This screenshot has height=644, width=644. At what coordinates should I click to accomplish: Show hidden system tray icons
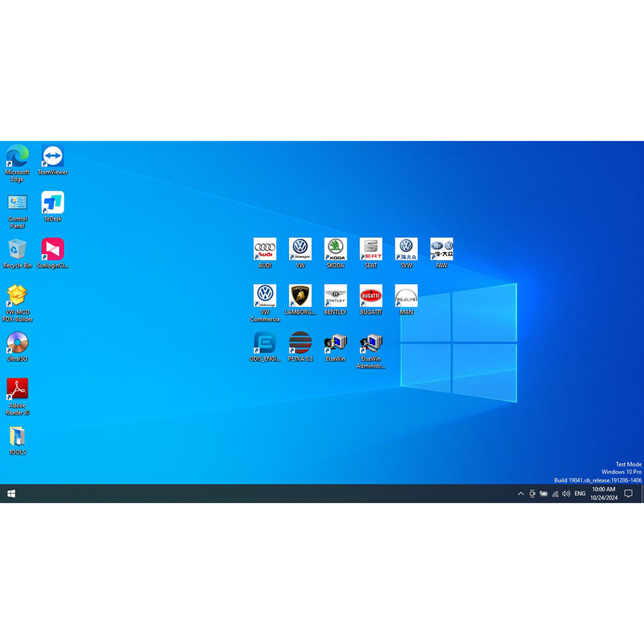tap(520, 494)
